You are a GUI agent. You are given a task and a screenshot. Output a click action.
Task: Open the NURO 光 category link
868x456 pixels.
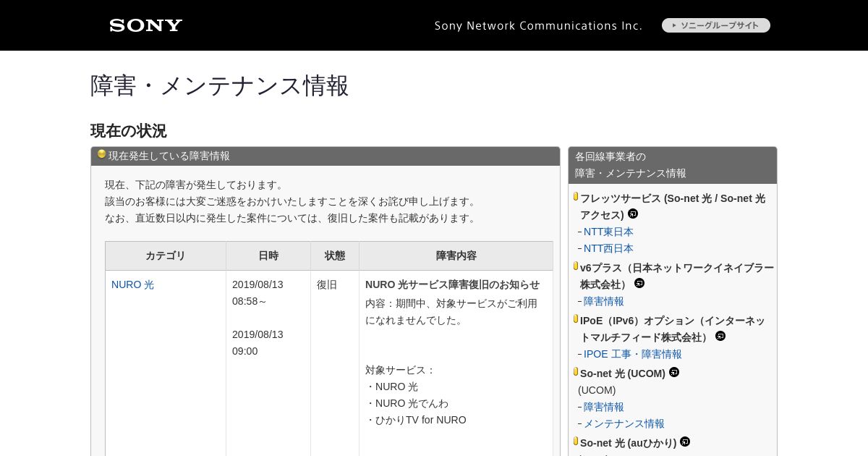pyautogui.click(x=132, y=284)
